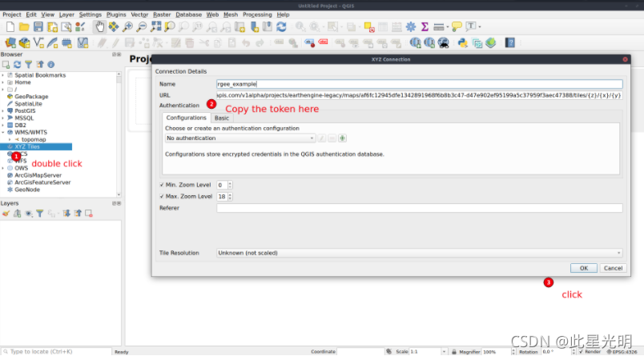Toggle the Render checkbox in status bar

click(x=581, y=351)
